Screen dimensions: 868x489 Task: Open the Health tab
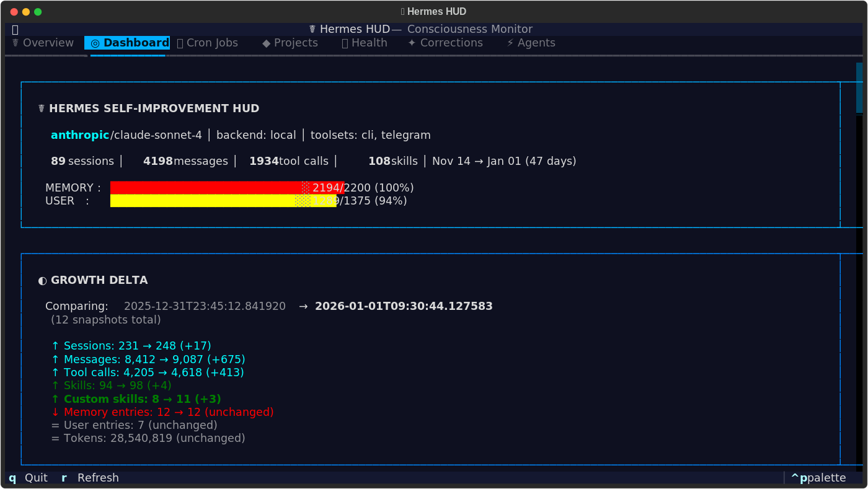pos(365,43)
